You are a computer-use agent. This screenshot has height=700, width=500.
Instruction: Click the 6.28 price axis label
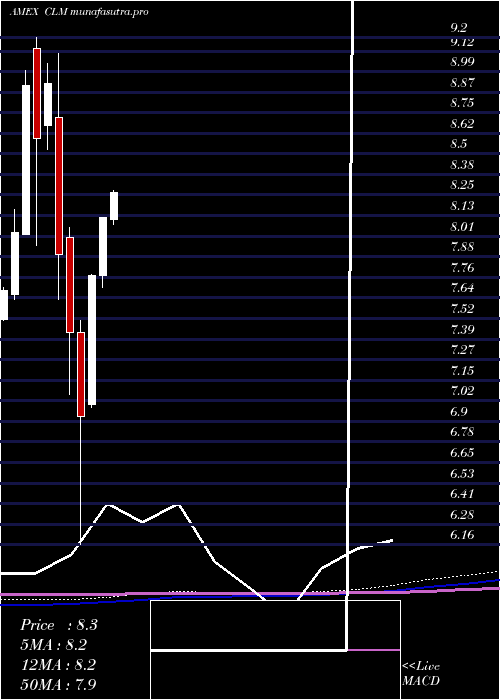(462, 515)
